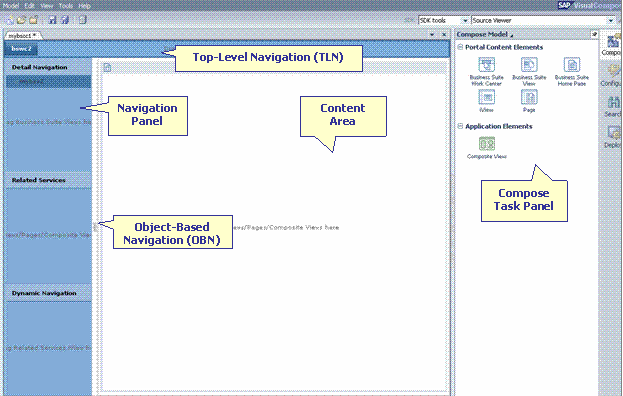Close the mybsoc1 document pane
Screen dimensions: 623x396
444,35
